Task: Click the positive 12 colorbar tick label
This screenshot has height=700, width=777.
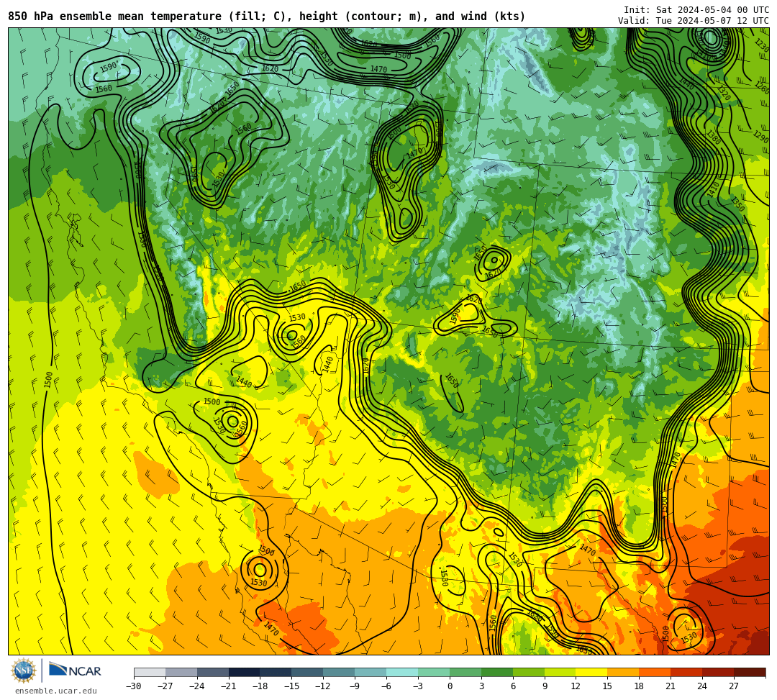Action: 576,686
